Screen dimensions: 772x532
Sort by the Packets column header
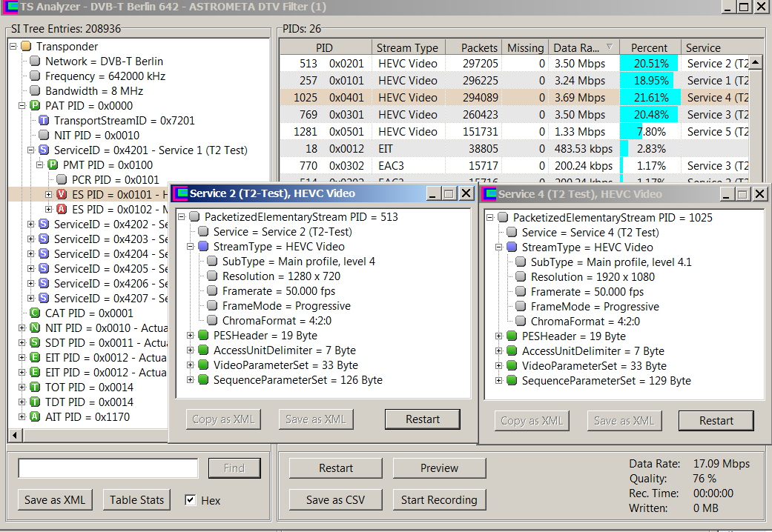[474, 47]
